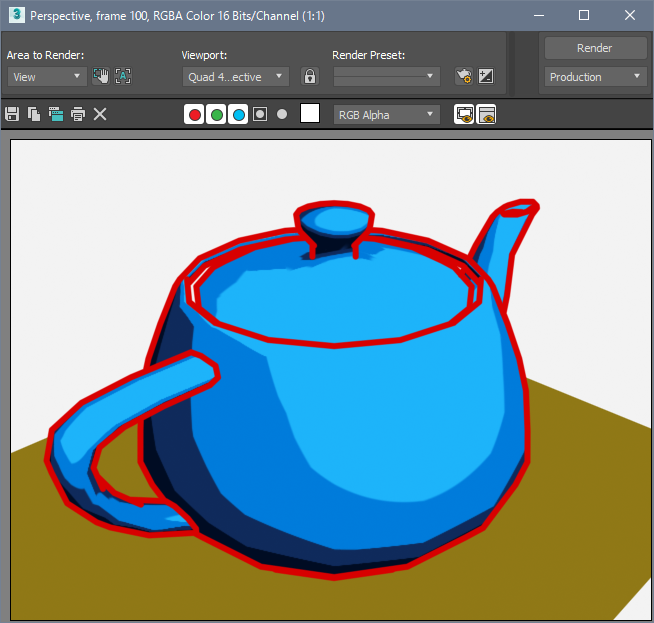Viewport: 654px width, 623px height.
Task: Click the Edit Region icon
Action: pos(101,76)
